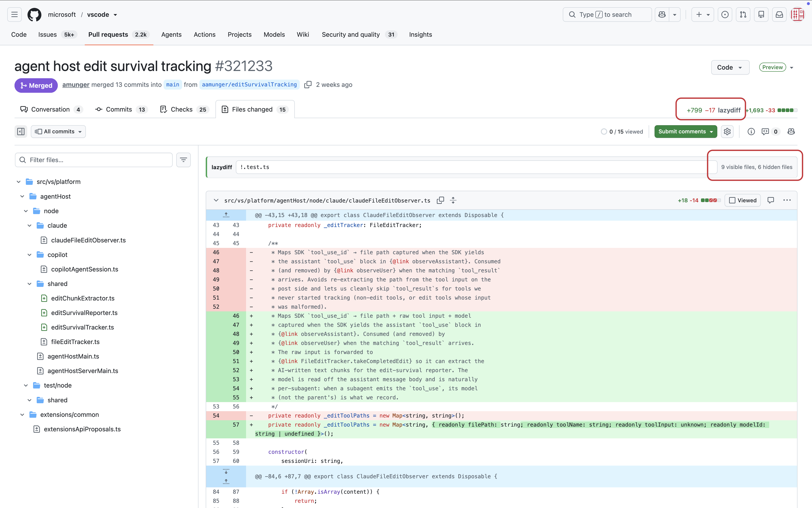Screen dimensions: 812x508
Task: Click the search magnifier in the header
Action: pyautogui.click(x=572, y=15)
